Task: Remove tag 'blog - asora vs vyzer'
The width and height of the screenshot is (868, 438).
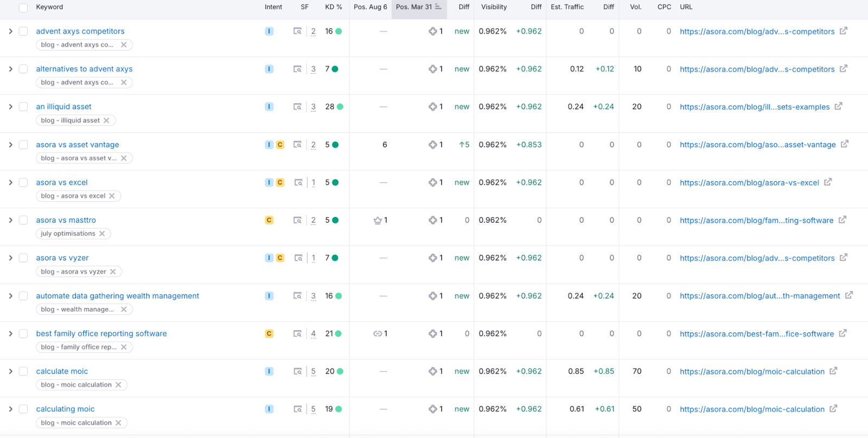Action: click(x=113, y=272)
